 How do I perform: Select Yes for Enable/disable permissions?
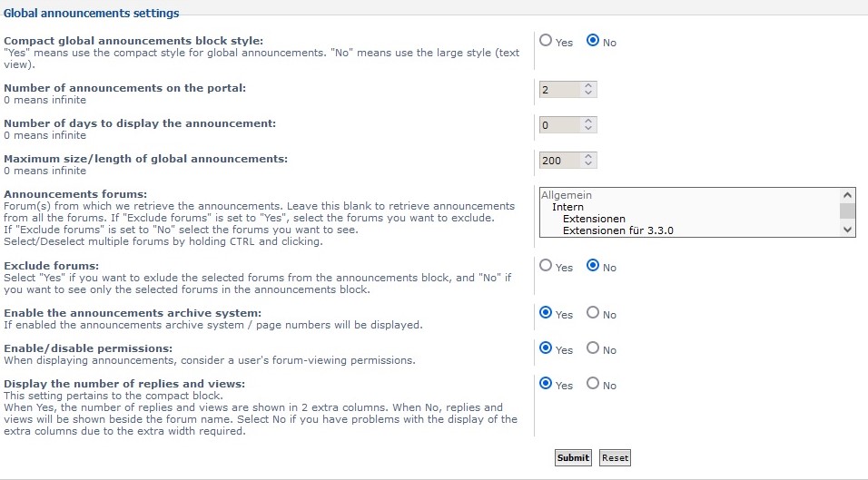click(x=546, y=348)
